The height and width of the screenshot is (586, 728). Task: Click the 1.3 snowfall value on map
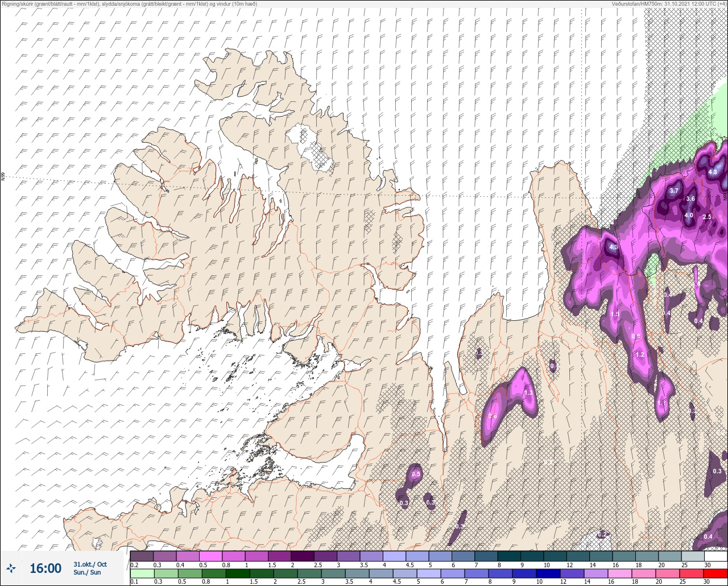pyautogui.click(x=528, y=393)
